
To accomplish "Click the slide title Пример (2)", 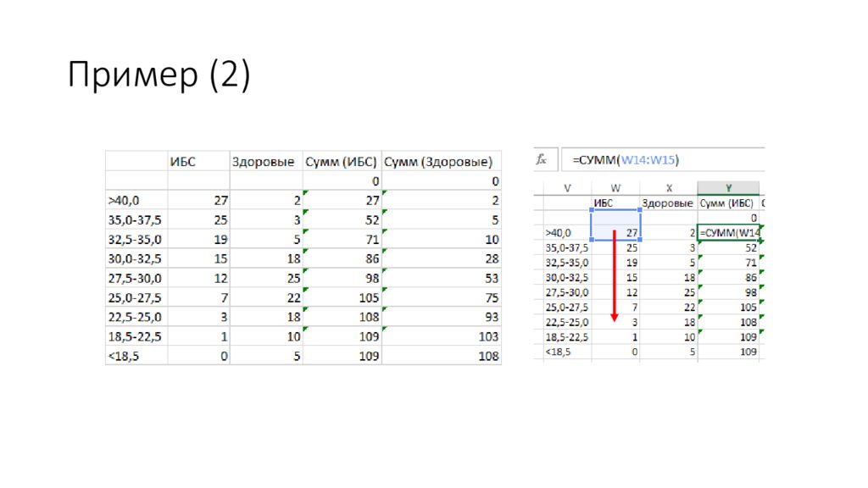I will coord(159,76).
